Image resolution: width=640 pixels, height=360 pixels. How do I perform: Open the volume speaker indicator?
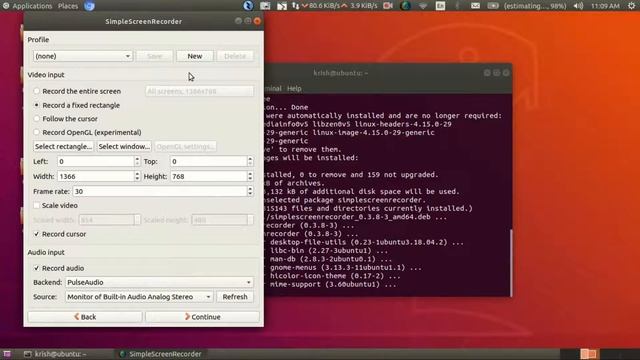(x=578, y=6)
